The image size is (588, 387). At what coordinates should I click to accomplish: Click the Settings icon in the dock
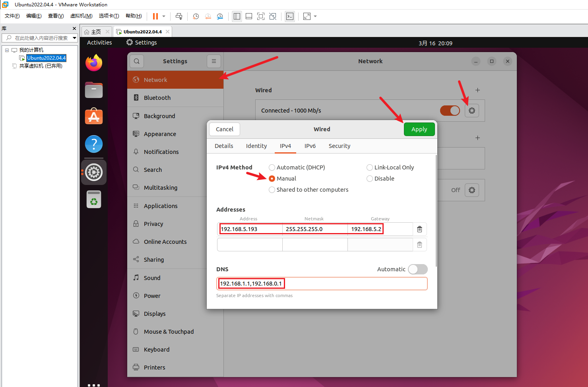coord(94,172)
